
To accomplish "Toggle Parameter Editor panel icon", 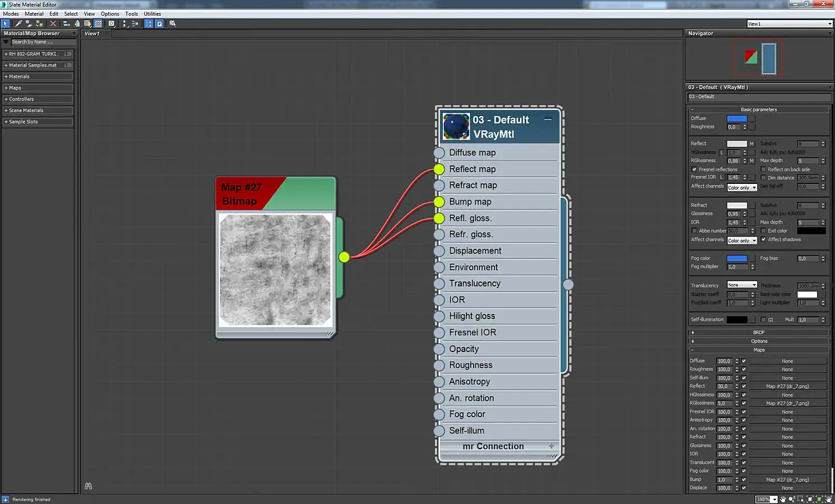I will click(x=159, y=24).
